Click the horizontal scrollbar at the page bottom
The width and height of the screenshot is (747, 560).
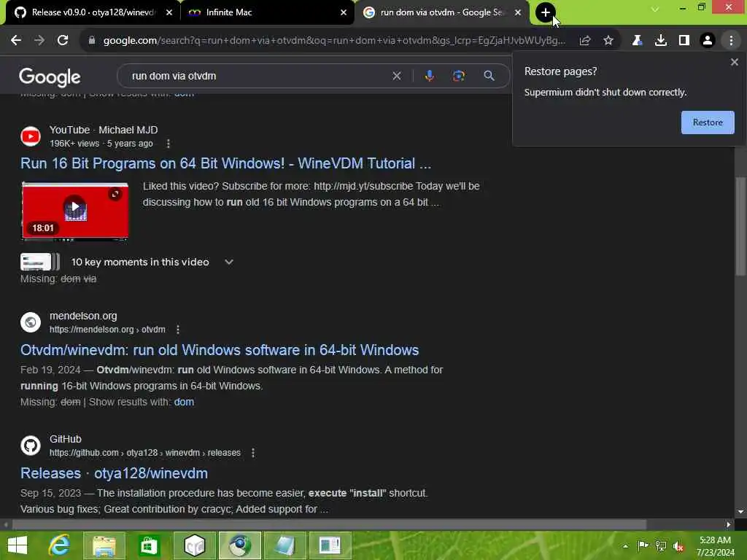click(329, 524)
